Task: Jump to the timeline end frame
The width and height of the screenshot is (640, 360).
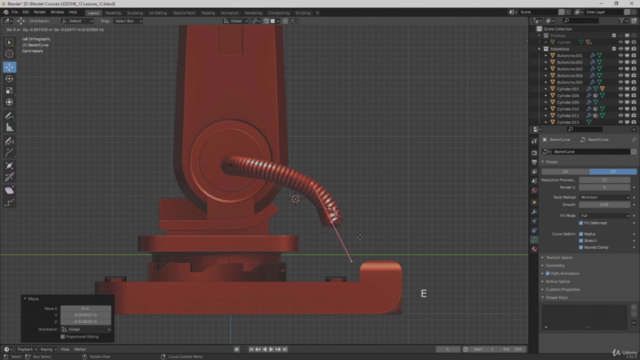Action: (285, 349)
